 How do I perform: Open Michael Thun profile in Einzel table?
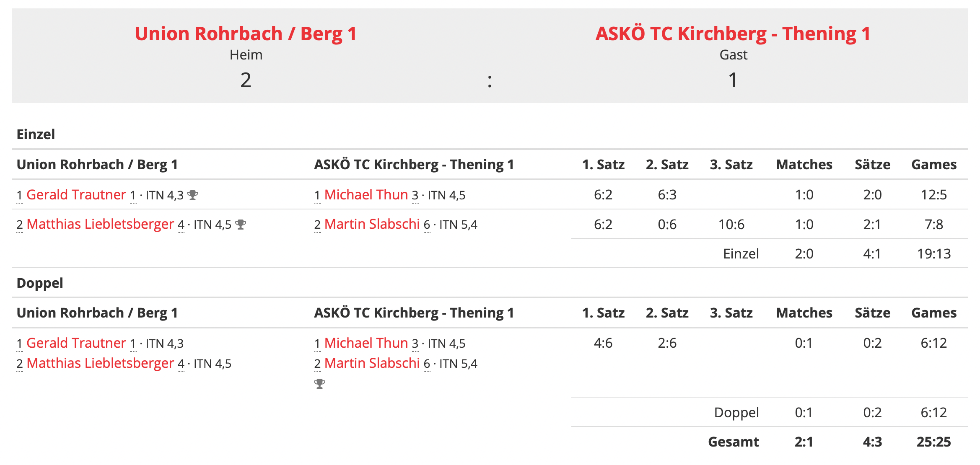point(366,195)
